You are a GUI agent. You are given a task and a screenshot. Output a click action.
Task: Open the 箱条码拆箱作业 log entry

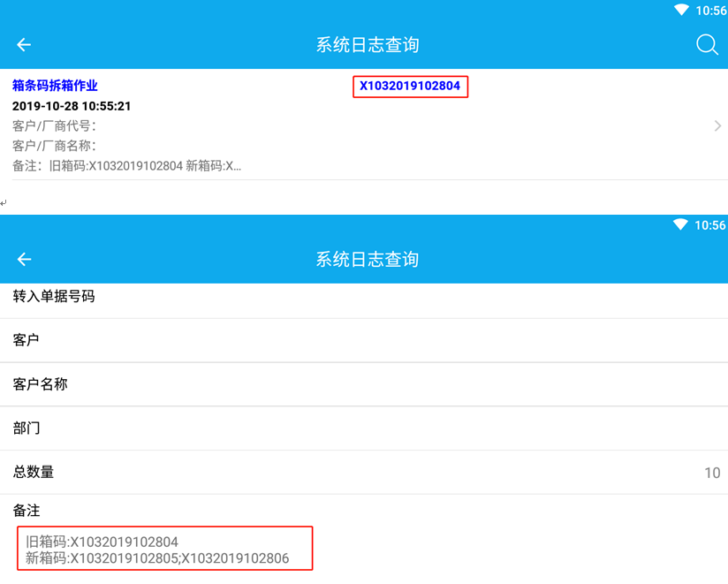[x=55, y=86]
